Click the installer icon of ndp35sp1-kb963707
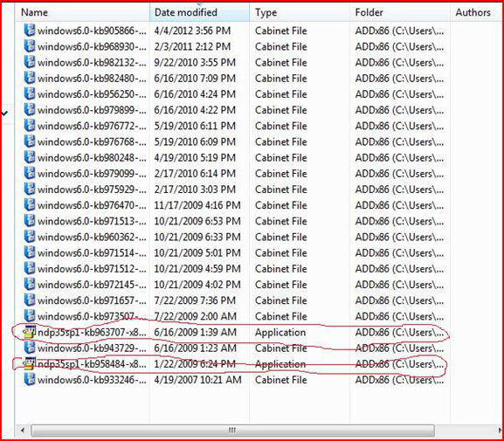Viewport: 504px width, 441px height. coord(29,332)
